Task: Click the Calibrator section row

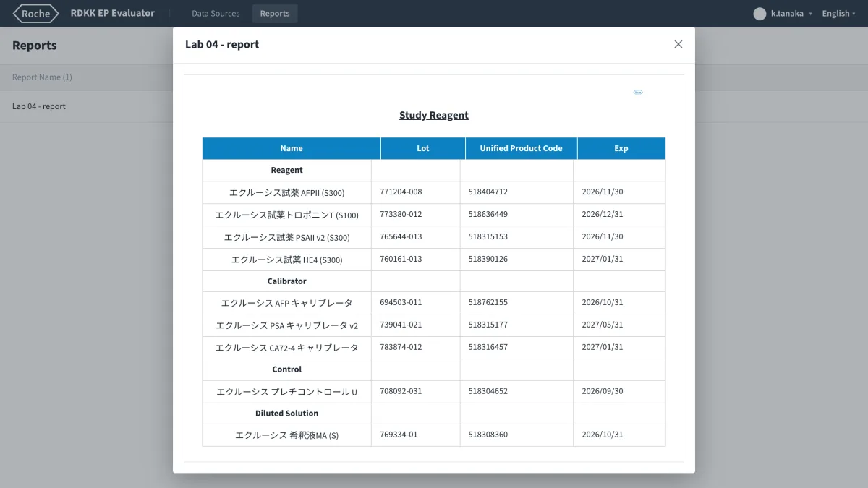Action: pyautogui.click(x=434, y=281)
